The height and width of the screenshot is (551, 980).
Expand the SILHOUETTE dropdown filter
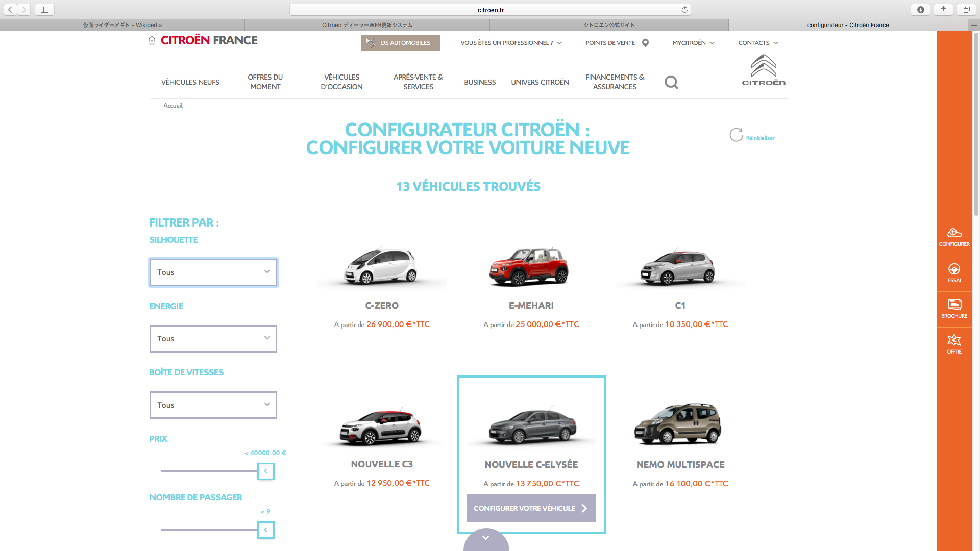pyautogui.click(x=213, y=271)
